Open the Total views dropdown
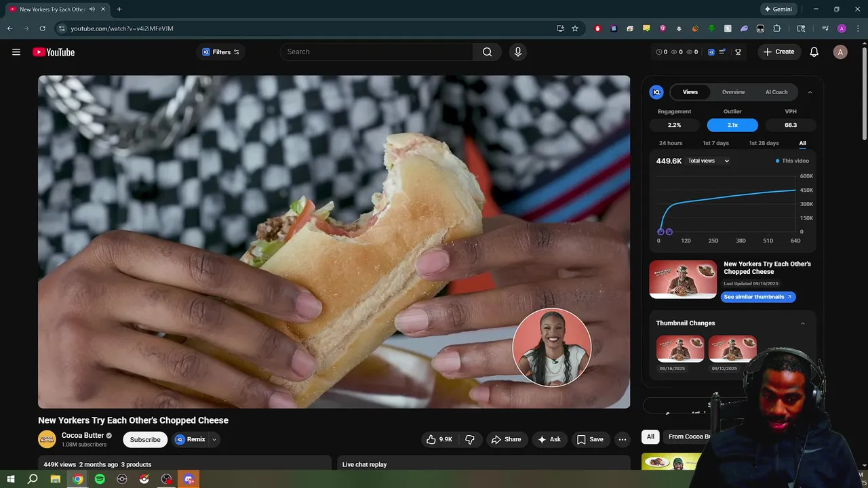Image resolution: width=868 pixels, height=488 pixels. pyautogui.click(x=708, y=161)
